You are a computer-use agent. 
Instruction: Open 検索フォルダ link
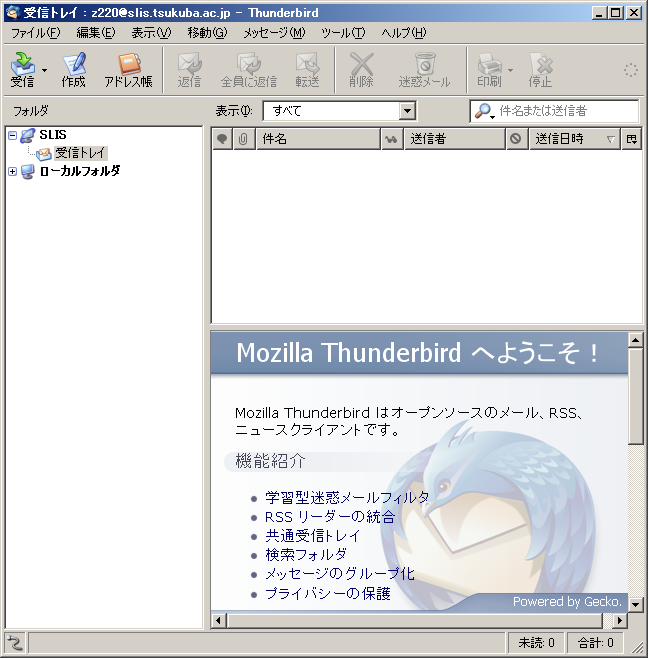[x=306, y=555]
